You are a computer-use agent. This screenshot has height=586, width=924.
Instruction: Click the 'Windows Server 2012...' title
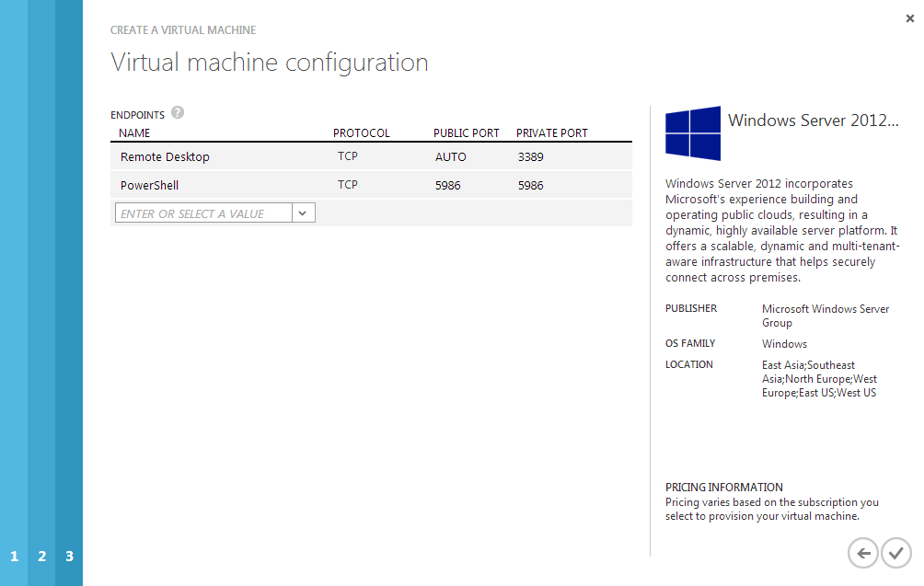tap(814, 121)
